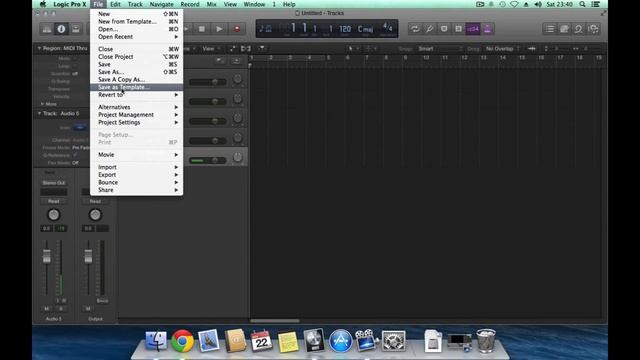Click the key signature C maj

365,29
